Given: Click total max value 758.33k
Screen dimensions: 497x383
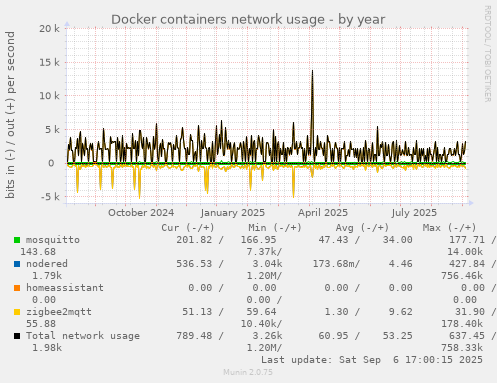Looking at the screenshot, I should [462, 348].
